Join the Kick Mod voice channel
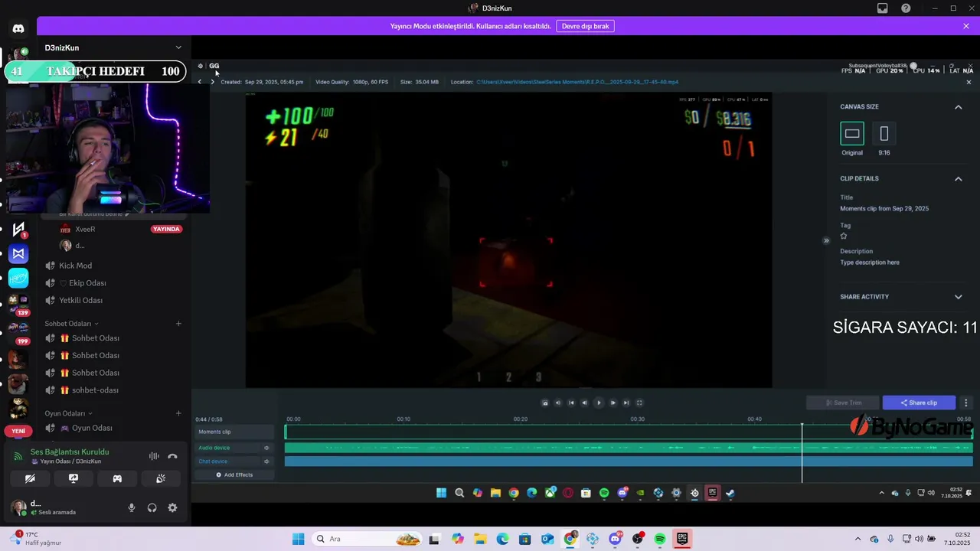The width and height of the screenshot is (980, 551). (75, 266)
